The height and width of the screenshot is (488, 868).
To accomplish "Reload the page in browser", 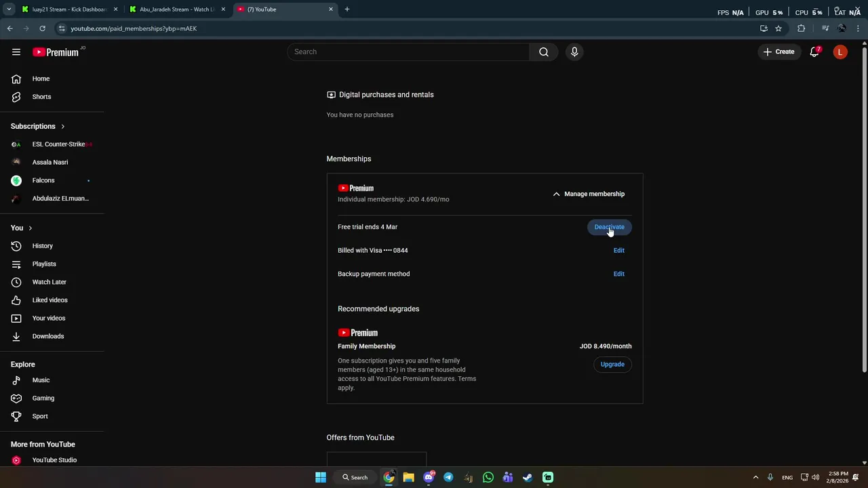I will pyautogui.click(x=42, y=28).
